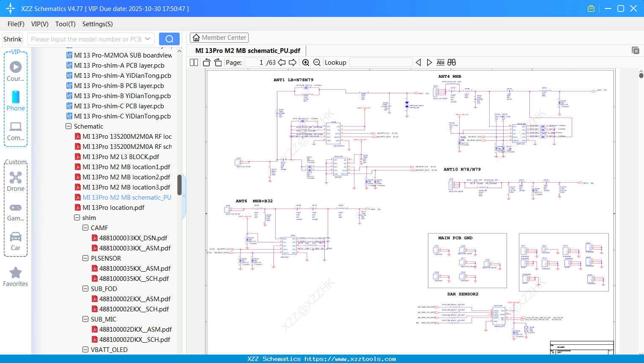Viewport: 644px width, 363px height.
Task: Expand the VBATT_OLED tree node
Action: (85, 349)
